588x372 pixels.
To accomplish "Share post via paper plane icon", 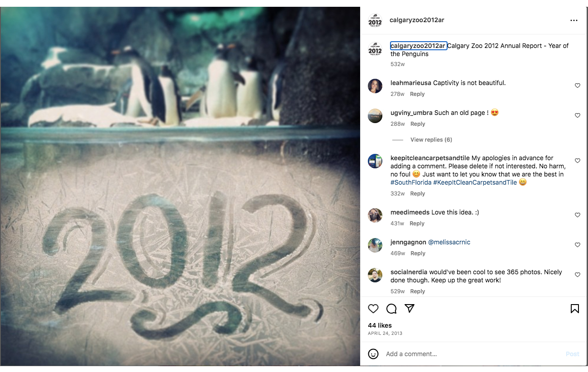I will pos(410,308).
